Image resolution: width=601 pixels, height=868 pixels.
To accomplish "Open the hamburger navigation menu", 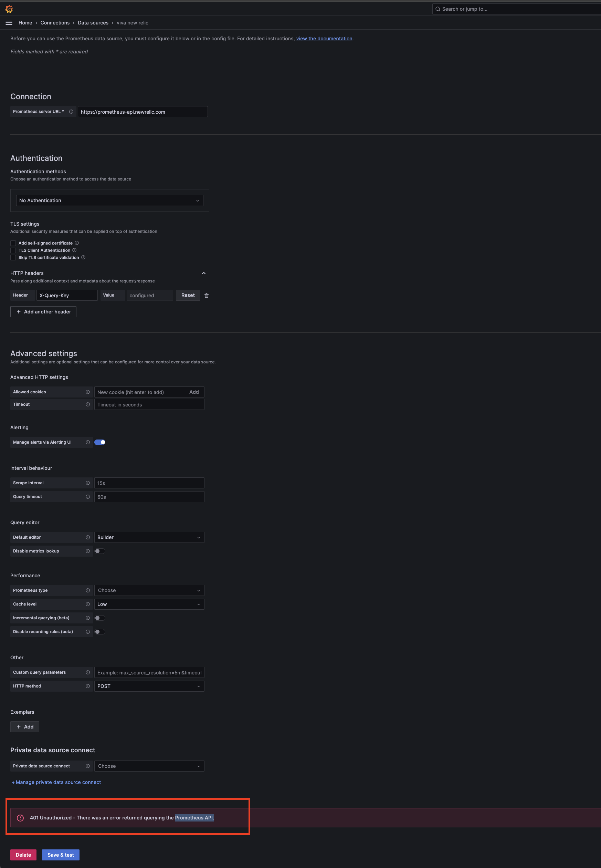I will [x=9, y=23].
